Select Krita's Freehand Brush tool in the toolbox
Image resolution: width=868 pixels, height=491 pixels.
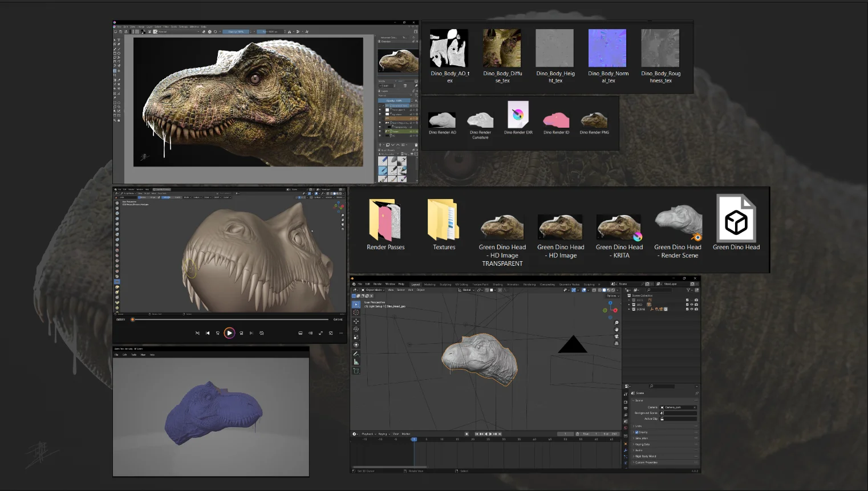(x=115, y=49)
